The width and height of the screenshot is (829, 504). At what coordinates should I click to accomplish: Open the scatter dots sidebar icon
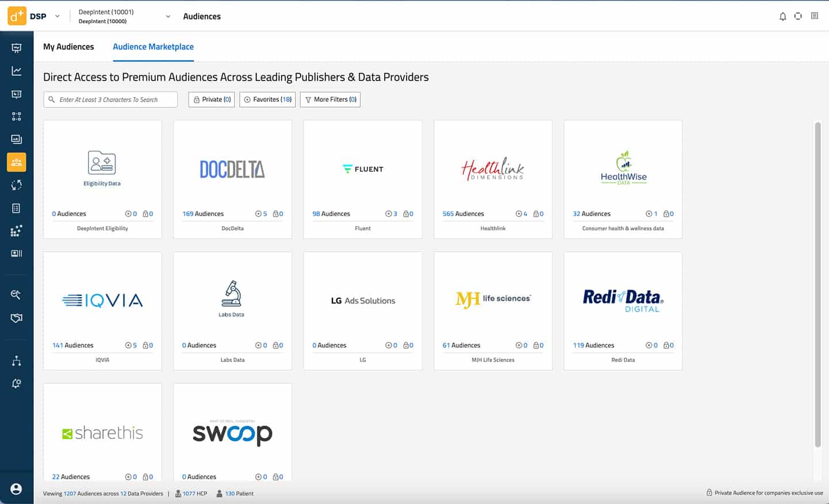(16, 230)
